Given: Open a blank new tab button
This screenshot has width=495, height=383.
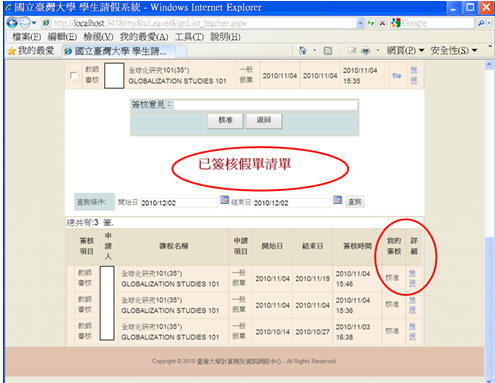Looking at the screenshot, I should click(x=180, y=52).
